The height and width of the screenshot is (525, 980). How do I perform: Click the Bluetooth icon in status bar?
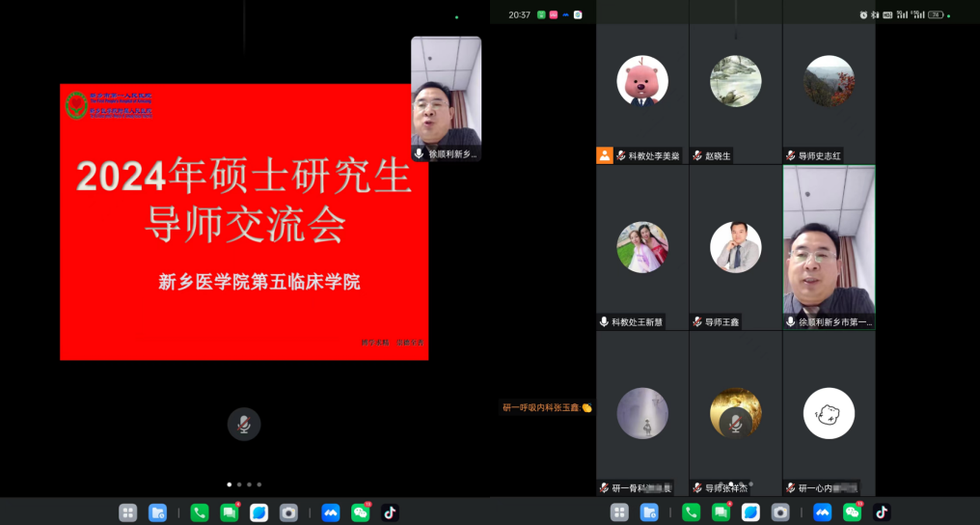(x=875, y=15)
